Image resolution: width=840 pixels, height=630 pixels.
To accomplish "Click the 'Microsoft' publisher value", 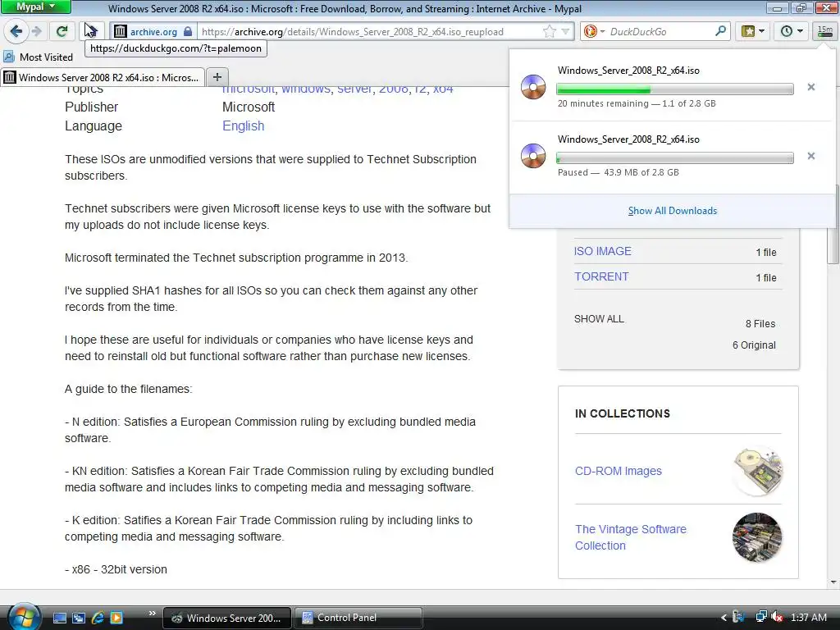I will [x=249, y=107].
